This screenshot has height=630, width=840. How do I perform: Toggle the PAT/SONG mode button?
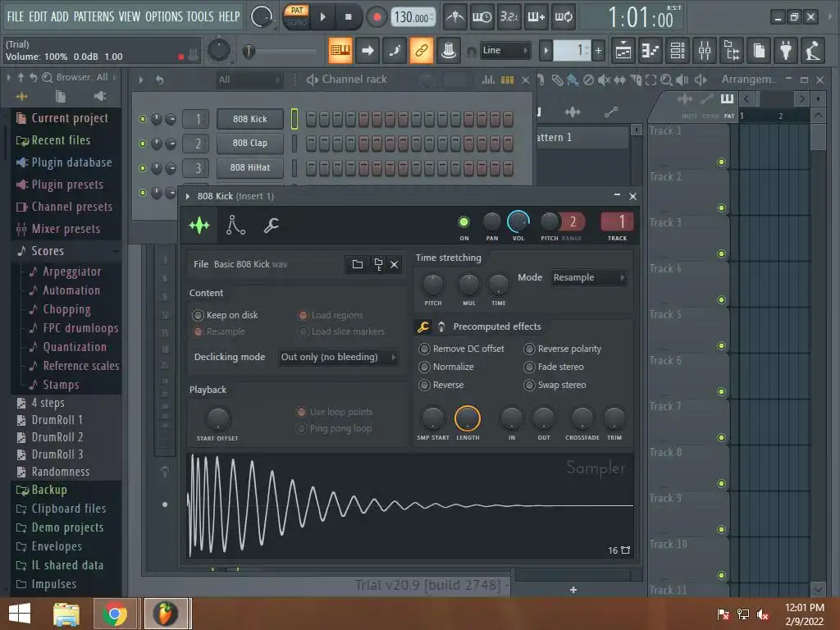coord(296,16)
